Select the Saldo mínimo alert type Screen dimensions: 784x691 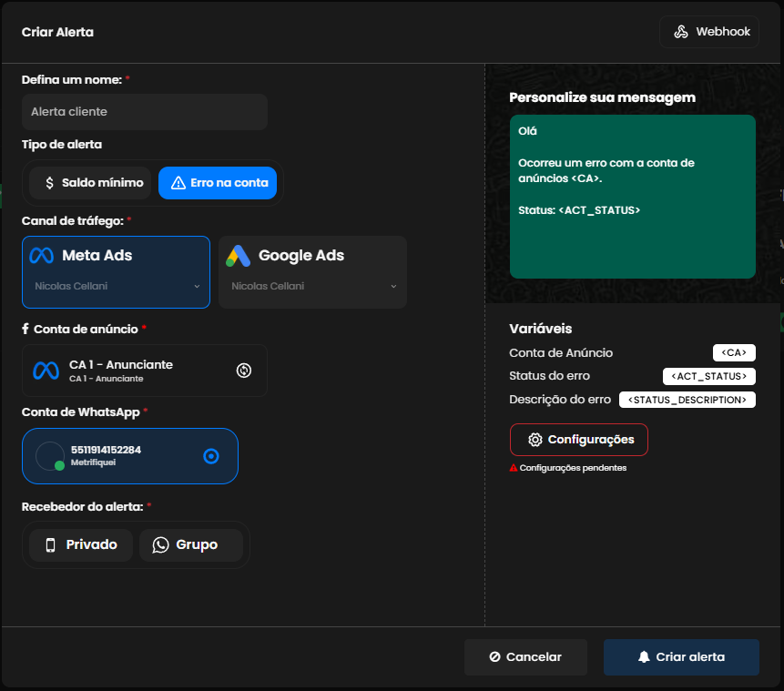click(x=90, y=183)
